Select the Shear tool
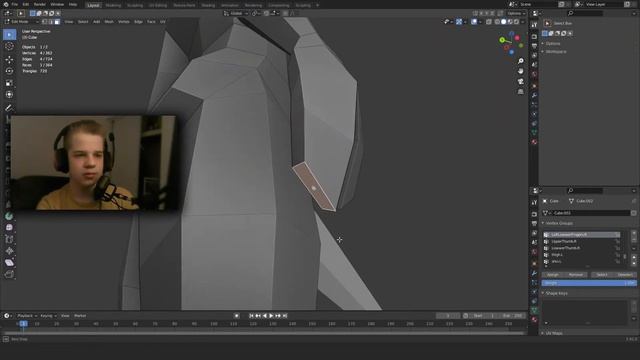 coord(9,263)
